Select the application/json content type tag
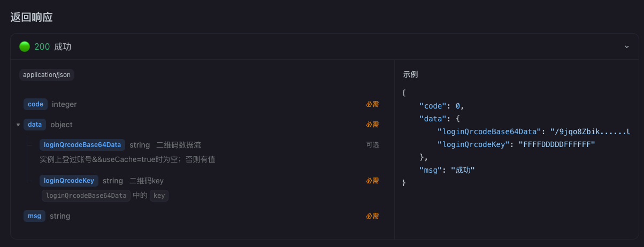 47,75
